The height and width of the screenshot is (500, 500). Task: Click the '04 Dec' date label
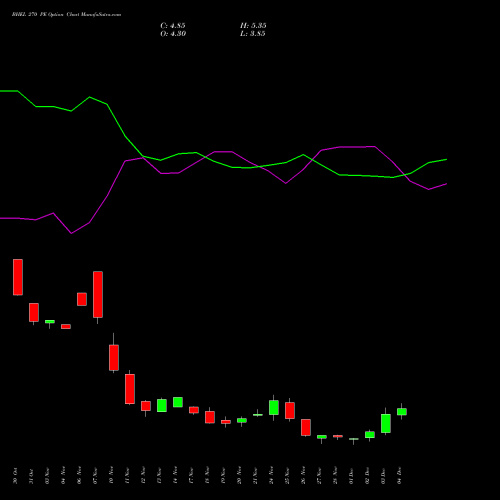coord(399,476)
